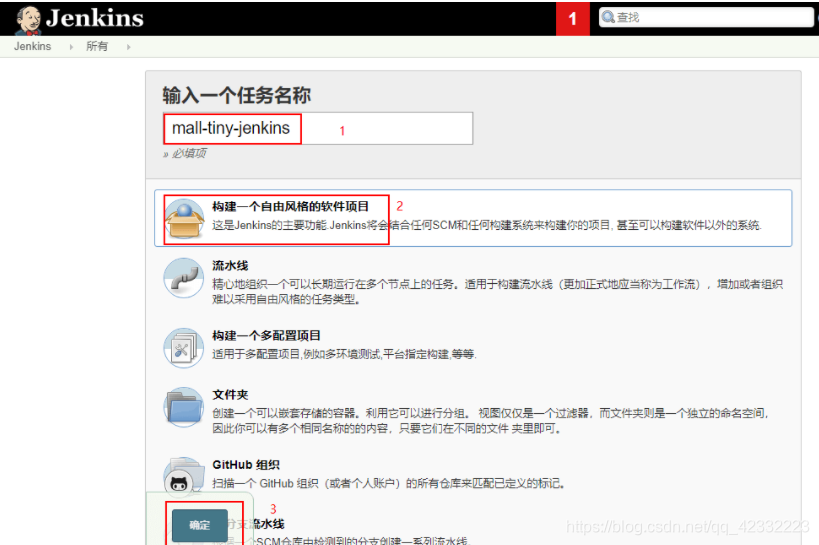Choose the GitHub 组织 item title

coord(246,465)
